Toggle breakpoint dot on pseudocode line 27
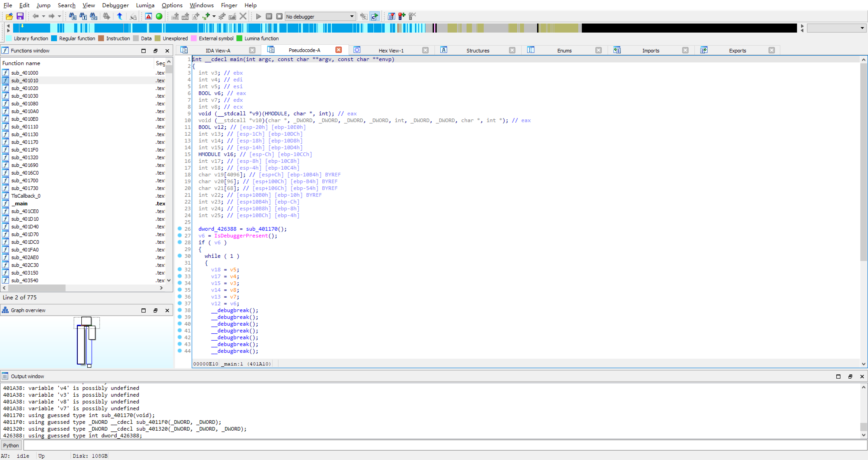Image resolution: width=868 pixels, height=460 pixels. (x=180, y=235)
